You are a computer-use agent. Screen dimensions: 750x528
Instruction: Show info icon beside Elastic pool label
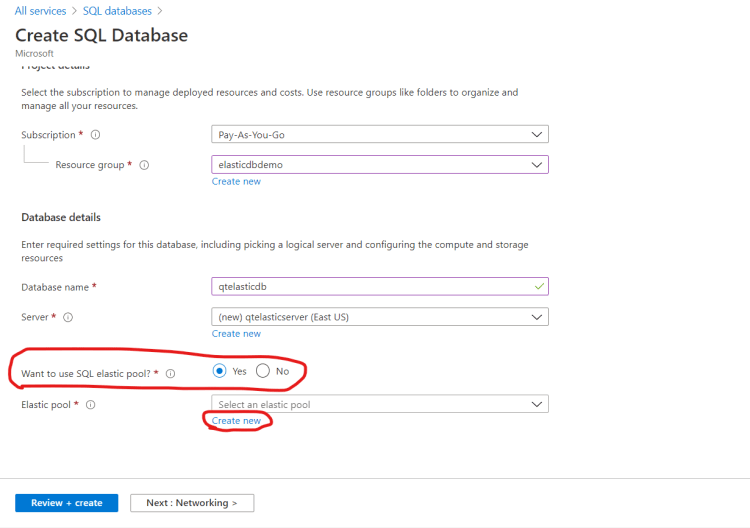click(x=90, y=405)
